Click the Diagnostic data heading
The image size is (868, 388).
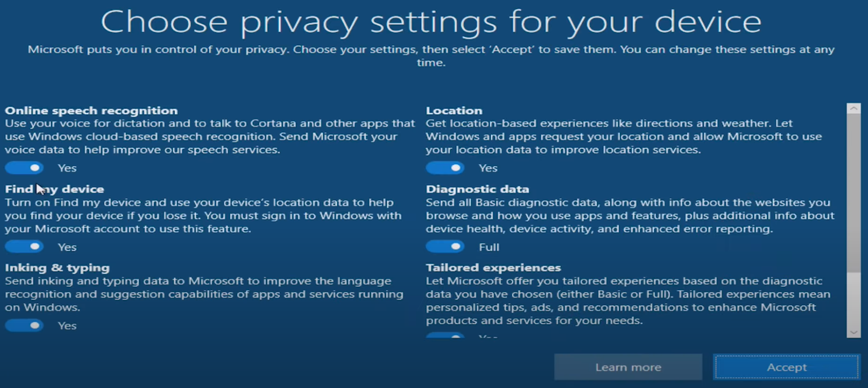tap(477, 189)
